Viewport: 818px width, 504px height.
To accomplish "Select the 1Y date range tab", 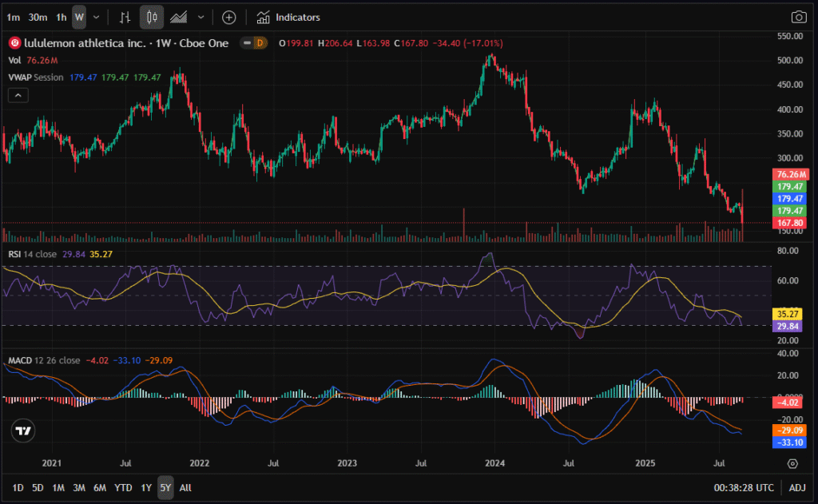I will (x=145, y=487).
